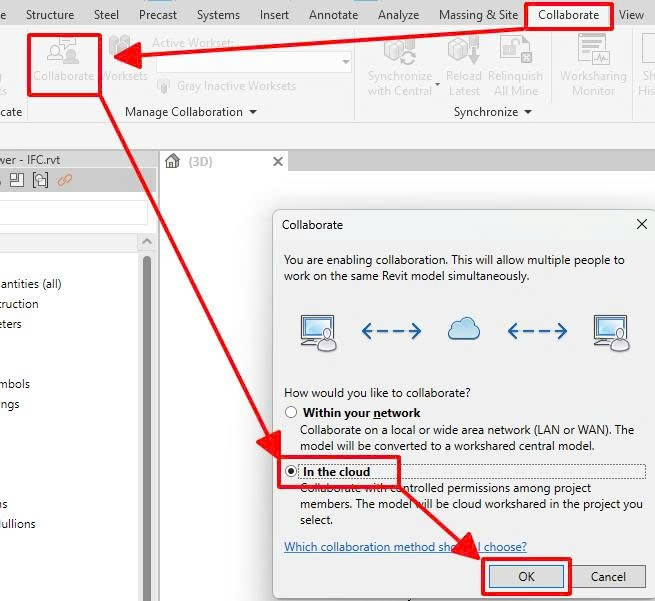Viewport: 655px width, 601px height.
Task: Select the Collaborate ribbon tab
Action: 568,15
